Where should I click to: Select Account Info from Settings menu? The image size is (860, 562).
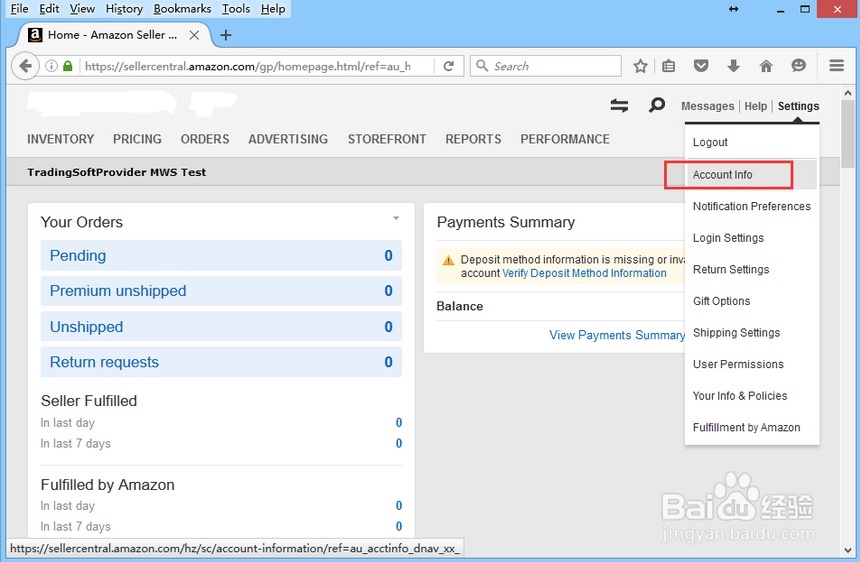(x=723, y=175)
